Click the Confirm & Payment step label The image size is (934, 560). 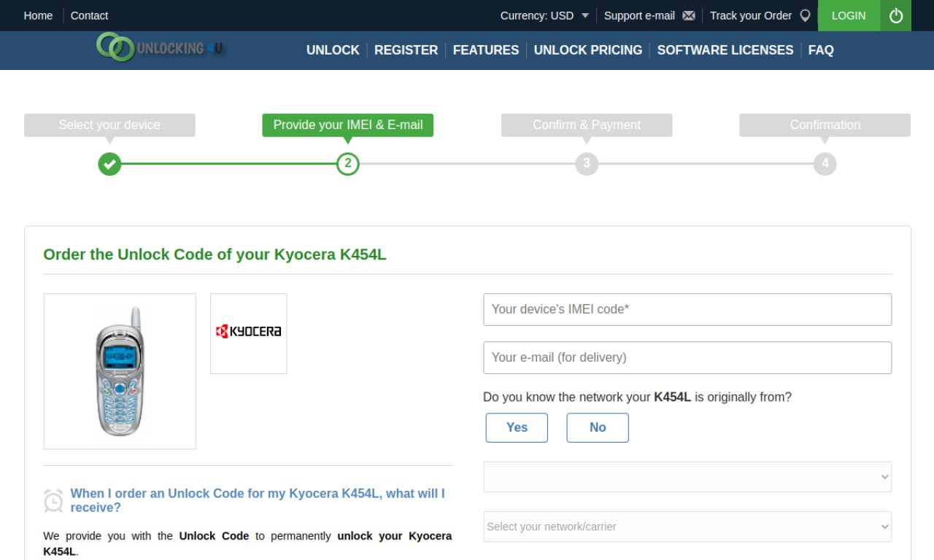[x=587, y=125]
